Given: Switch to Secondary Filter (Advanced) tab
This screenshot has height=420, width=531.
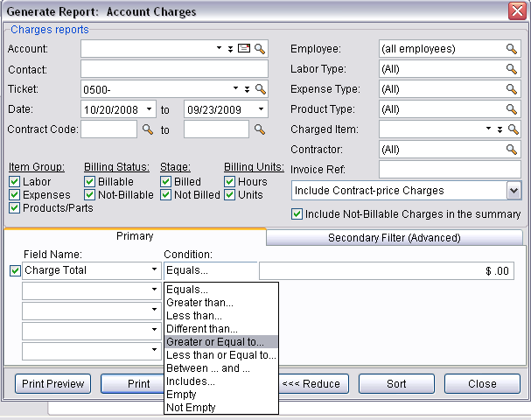Looking at the screenshot, I should click(393, 237).
